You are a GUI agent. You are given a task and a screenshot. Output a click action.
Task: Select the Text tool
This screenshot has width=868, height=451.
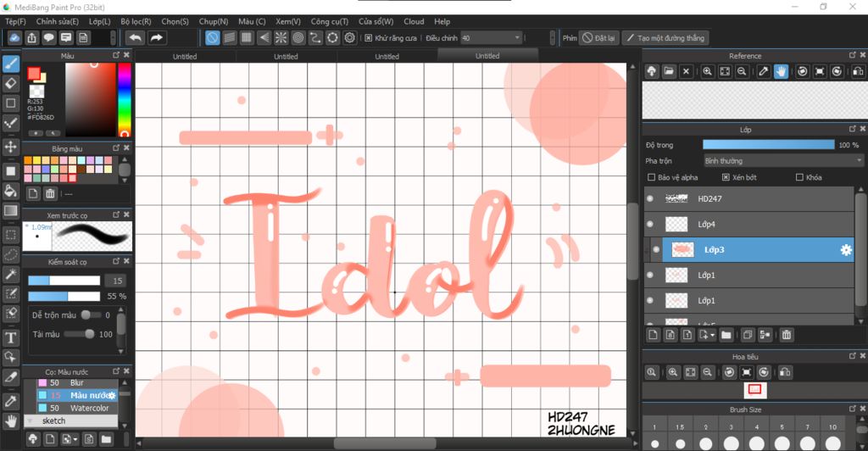tap(10, 337)
